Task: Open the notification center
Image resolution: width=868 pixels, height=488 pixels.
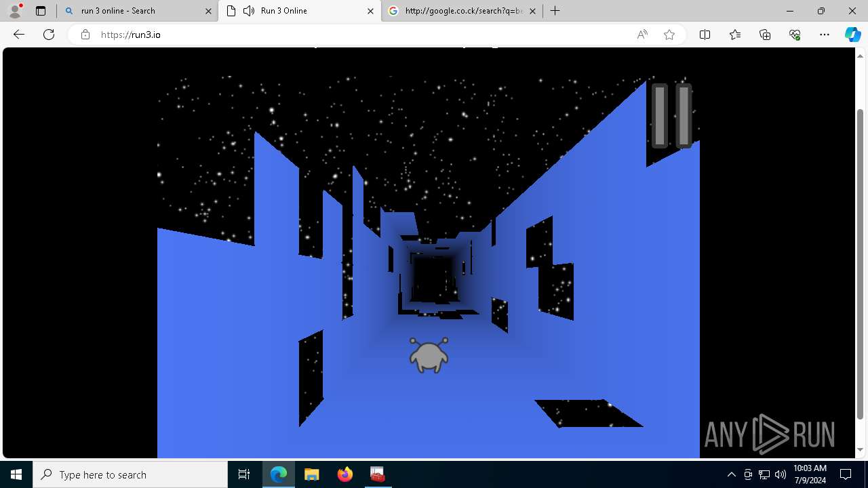Action: coord(846,474)
